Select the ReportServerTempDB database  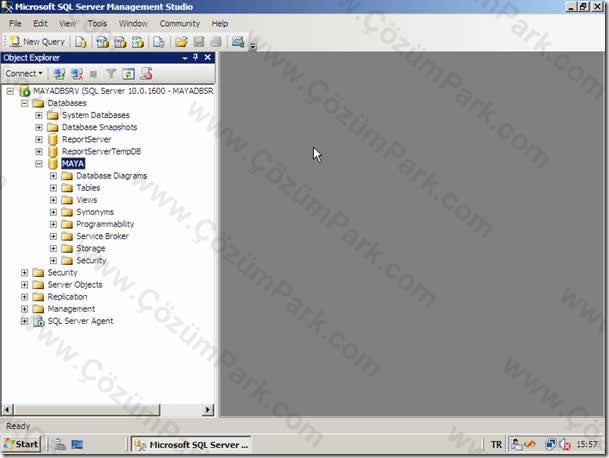pyautogui.click(x=101, y=152)
